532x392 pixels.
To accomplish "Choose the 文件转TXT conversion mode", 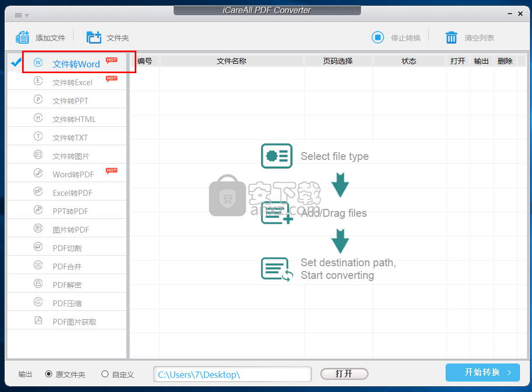I will click(x=67, y=136).
